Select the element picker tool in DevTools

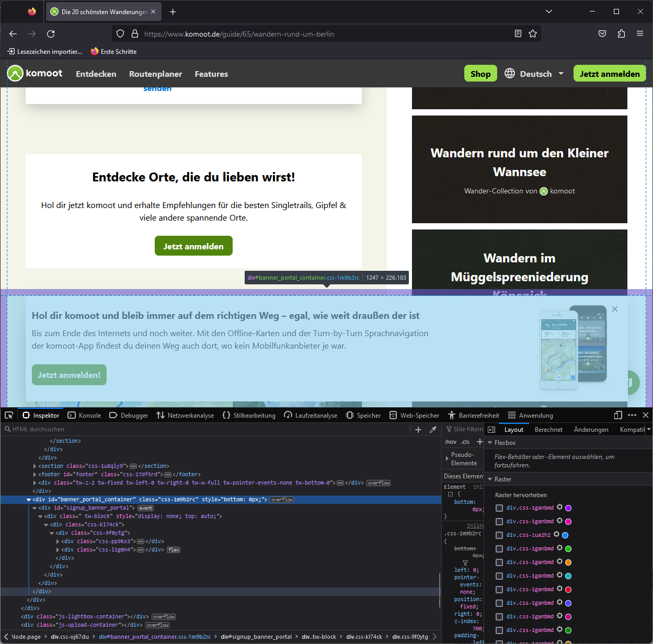tap(8, 415)
